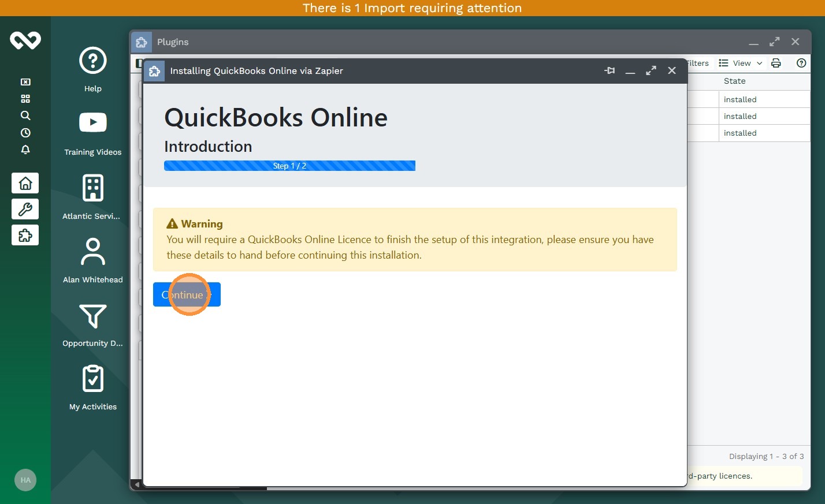
Task: Sort by the State column header
Action: (764, 81)
